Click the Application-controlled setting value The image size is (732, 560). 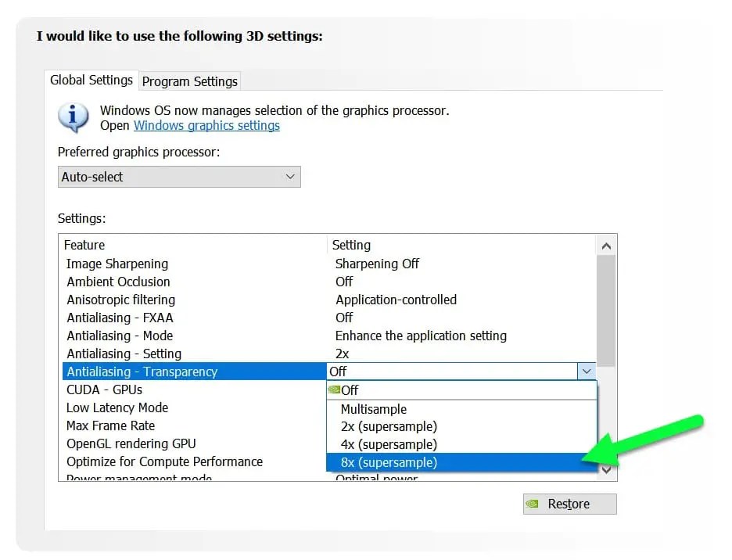[x=396, y=300]
